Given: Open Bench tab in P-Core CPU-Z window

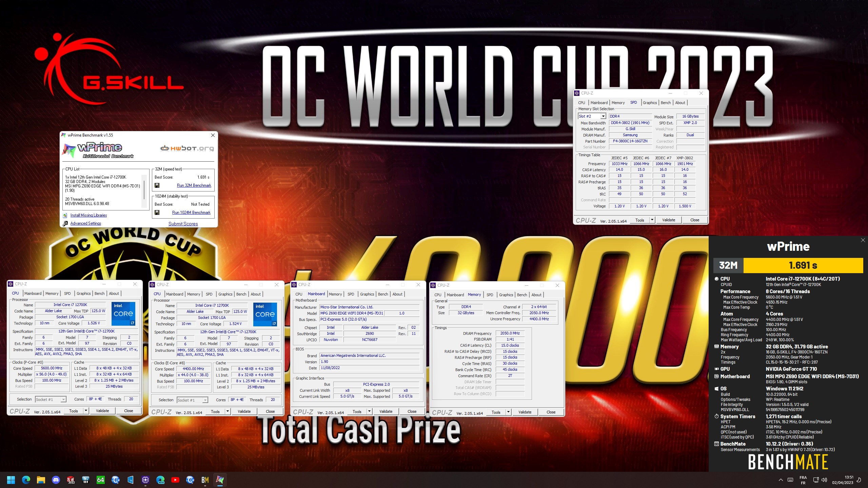Looking at the screenshot, I should point(99,293).
